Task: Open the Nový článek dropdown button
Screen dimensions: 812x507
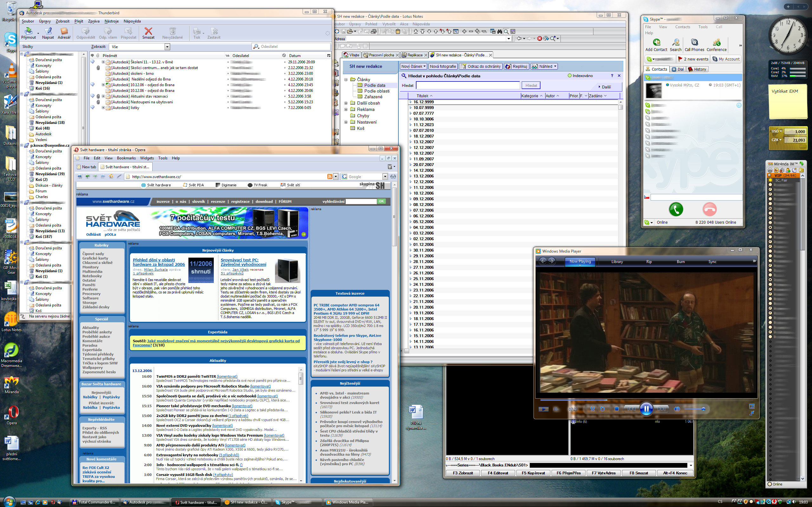Action: [x=413, y=67]
